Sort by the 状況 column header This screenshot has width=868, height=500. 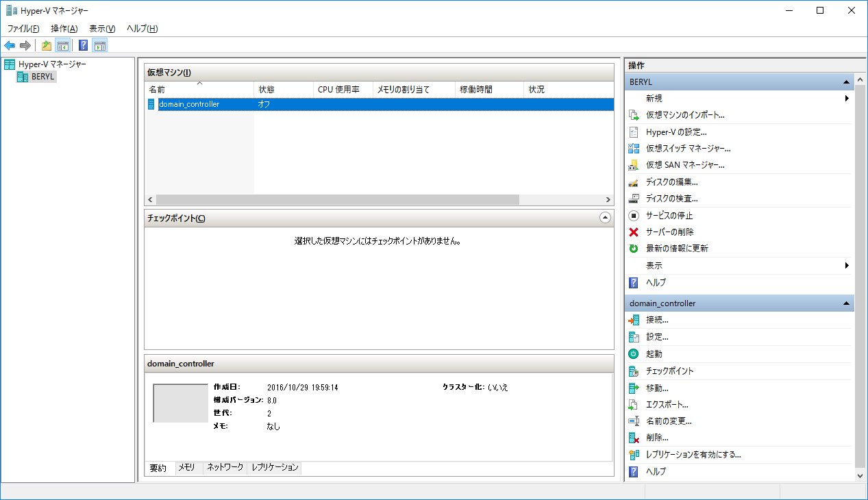[x=569, y=90]
